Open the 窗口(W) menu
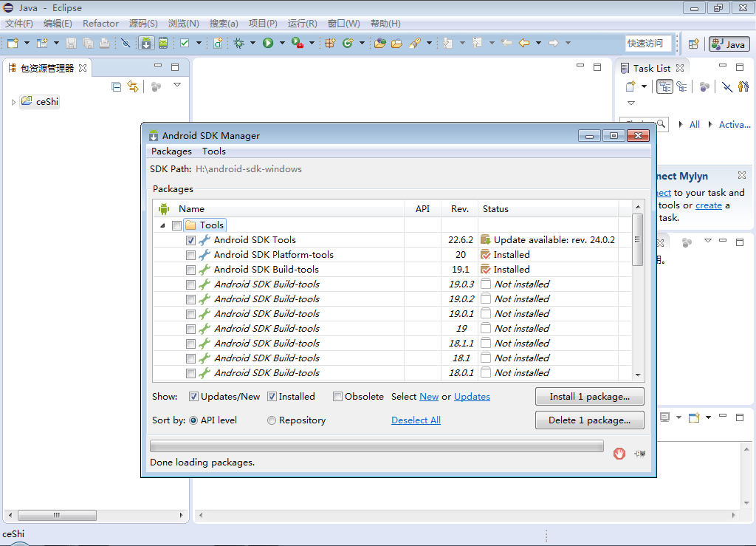The height and width of the screenshot is (546, 756). click(343, 24)
